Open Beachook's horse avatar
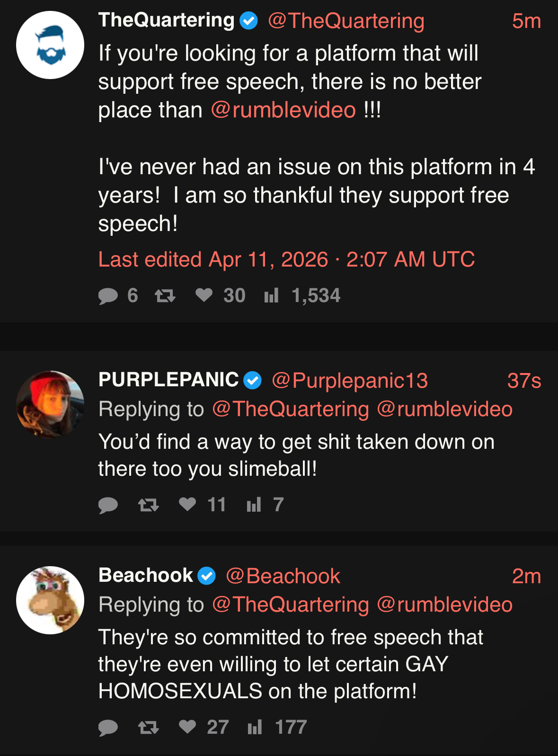This screenshot has width=558, height=756. (x=50, y=600)
